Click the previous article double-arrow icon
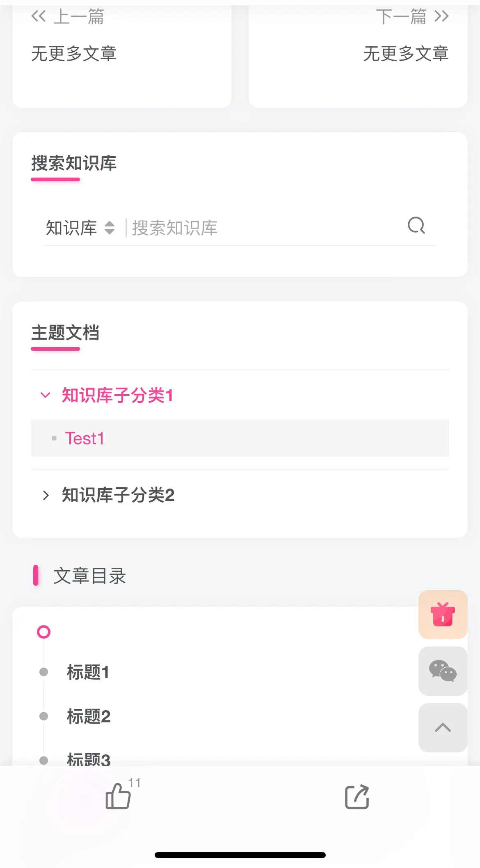 (x=38, y=16)
